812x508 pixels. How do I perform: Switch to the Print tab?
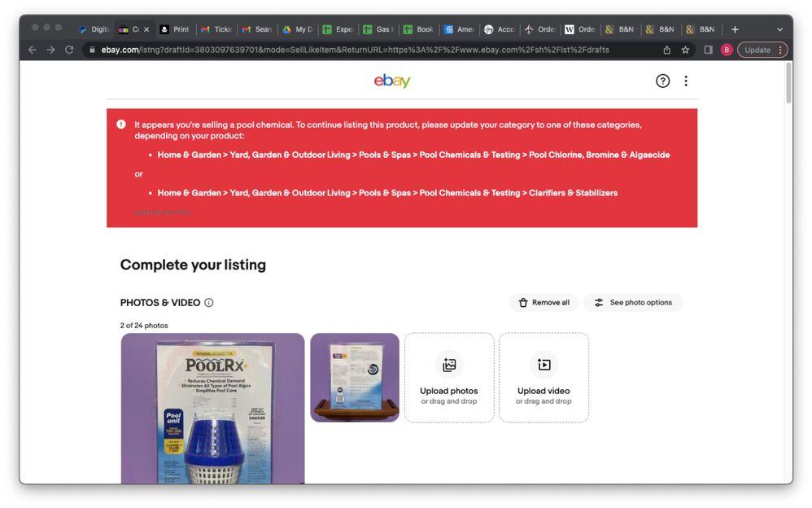pos(175,29)
